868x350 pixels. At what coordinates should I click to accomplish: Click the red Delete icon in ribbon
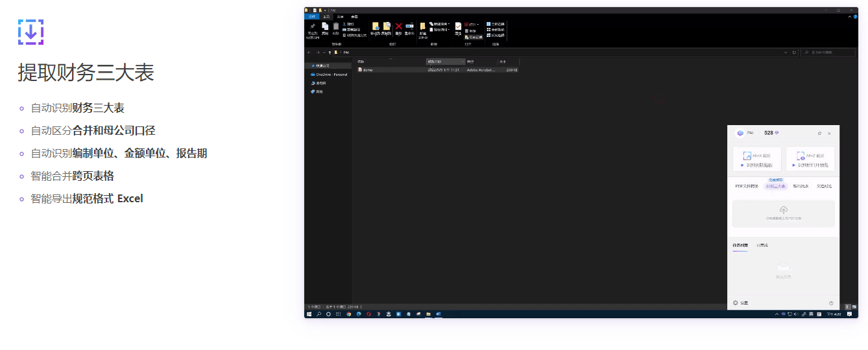398,27
